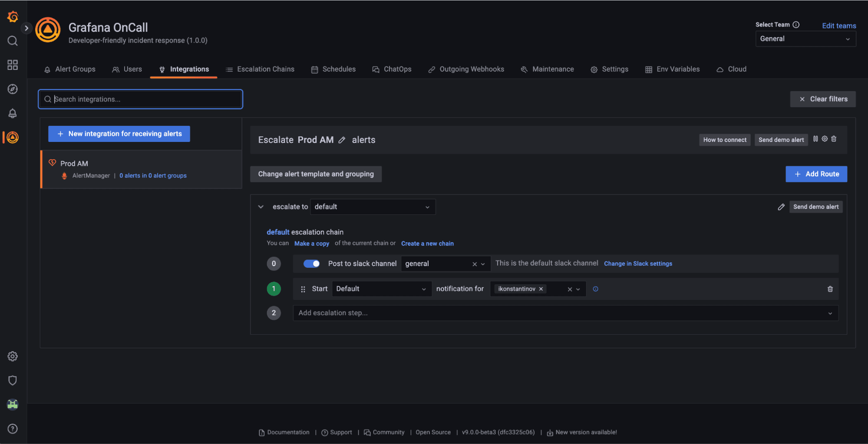Disable the Post to slack channel toggle
Viewport: 868px width, 444px height.
[x=311, y=263]
